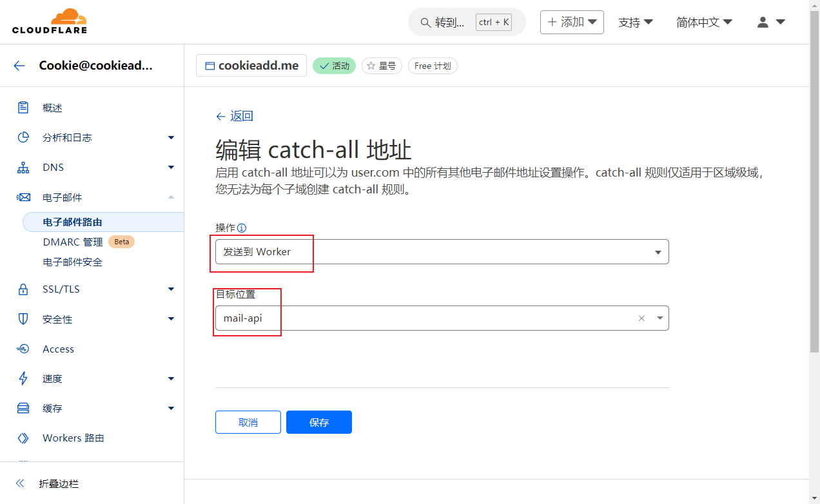Click the 概述 clipboard icon in sidebar

[23, 108]
